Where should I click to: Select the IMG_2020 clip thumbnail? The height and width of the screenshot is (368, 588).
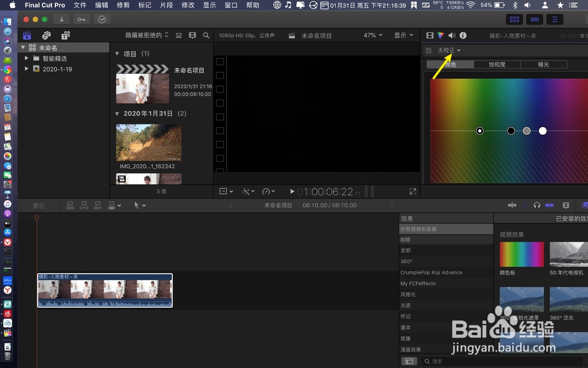149,142
